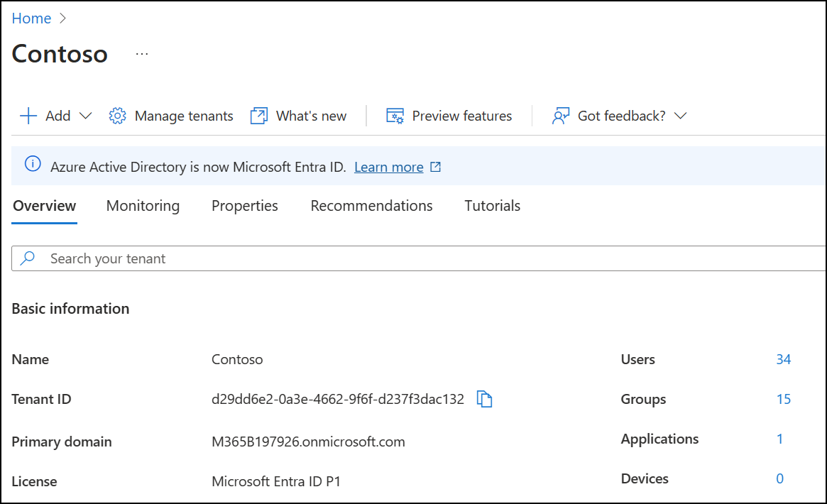The width and height of the screenshot is (827, 504).
Task: Navigate to the Home breadcrumb
Action: (31, 18)
